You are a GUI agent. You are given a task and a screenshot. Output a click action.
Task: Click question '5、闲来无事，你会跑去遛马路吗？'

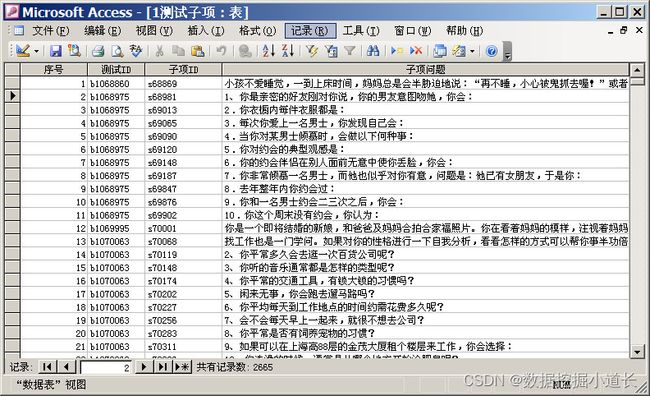300,294
